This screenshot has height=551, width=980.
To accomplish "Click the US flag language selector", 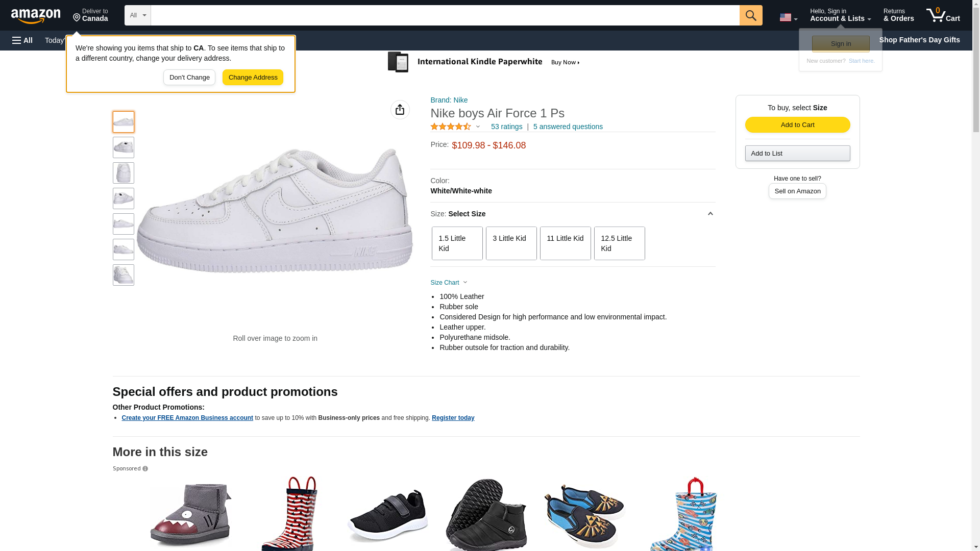I will 788,17.
